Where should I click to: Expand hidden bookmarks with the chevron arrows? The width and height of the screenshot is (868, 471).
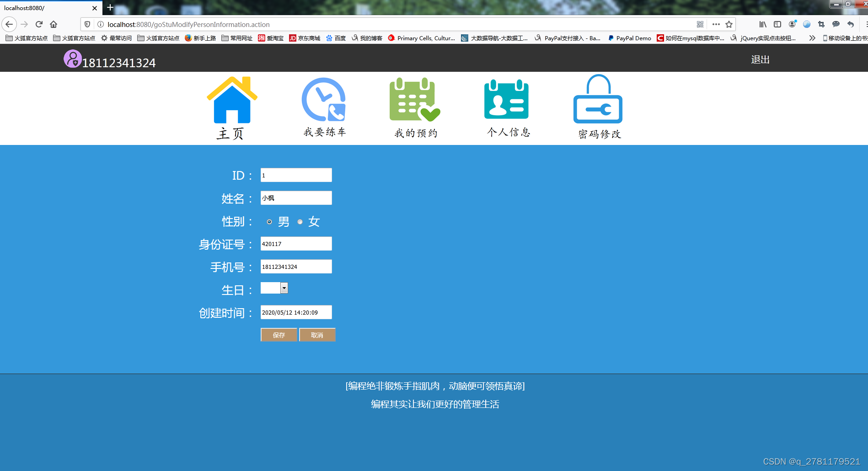[813, 38]
